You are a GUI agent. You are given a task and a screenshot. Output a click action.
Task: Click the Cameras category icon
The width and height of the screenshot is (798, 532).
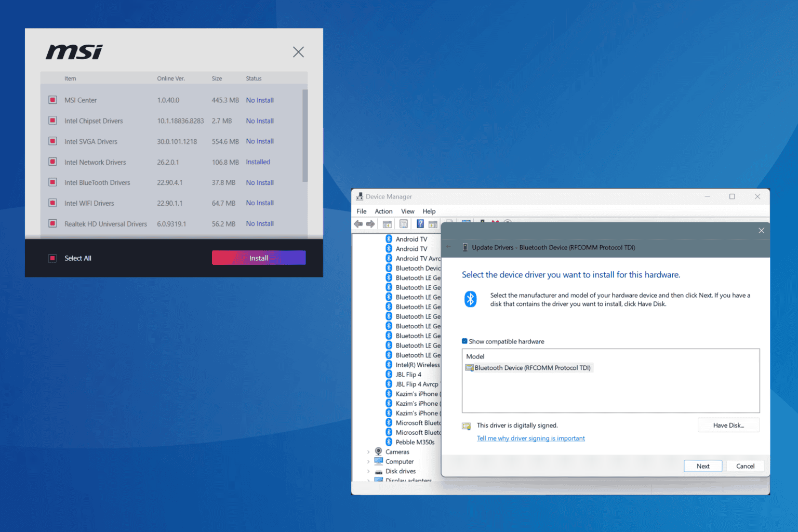pyautogui.click(x=378, y=451)
